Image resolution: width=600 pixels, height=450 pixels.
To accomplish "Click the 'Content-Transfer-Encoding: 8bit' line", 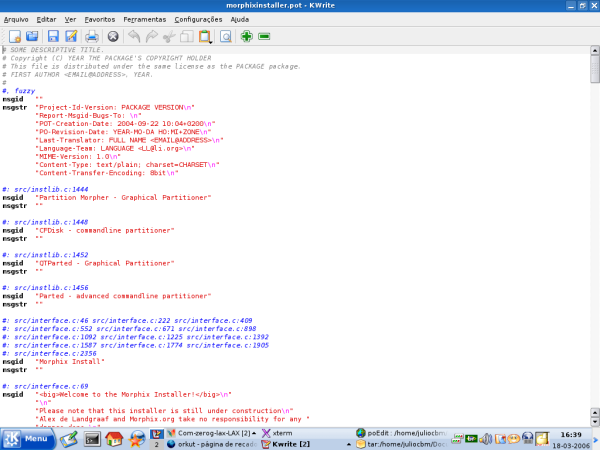I will [x=107, y=173].
